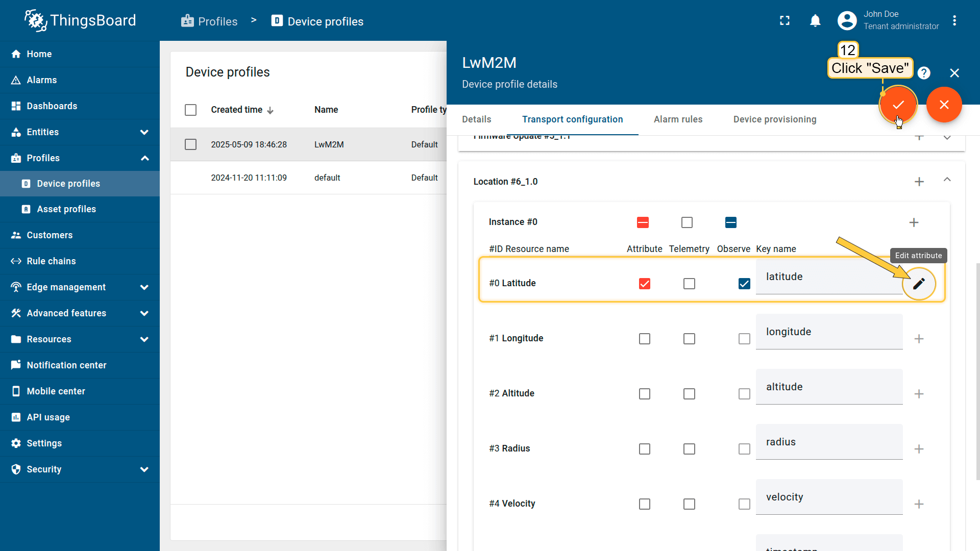Open the three-dot user menu icon
Screen dimensions: 980x551
(954, 21)
